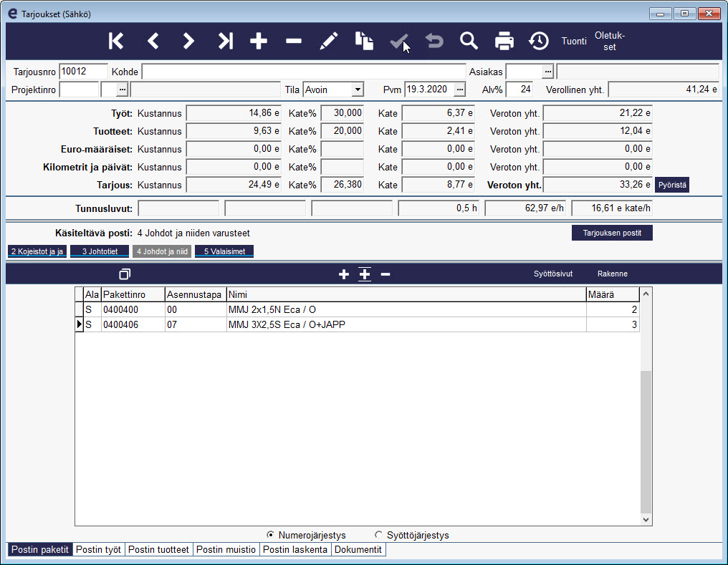The height and width of the screenshot is (565, 728).
Task: Open the Postin muistio tab
Action: click(x=226, y=550)
